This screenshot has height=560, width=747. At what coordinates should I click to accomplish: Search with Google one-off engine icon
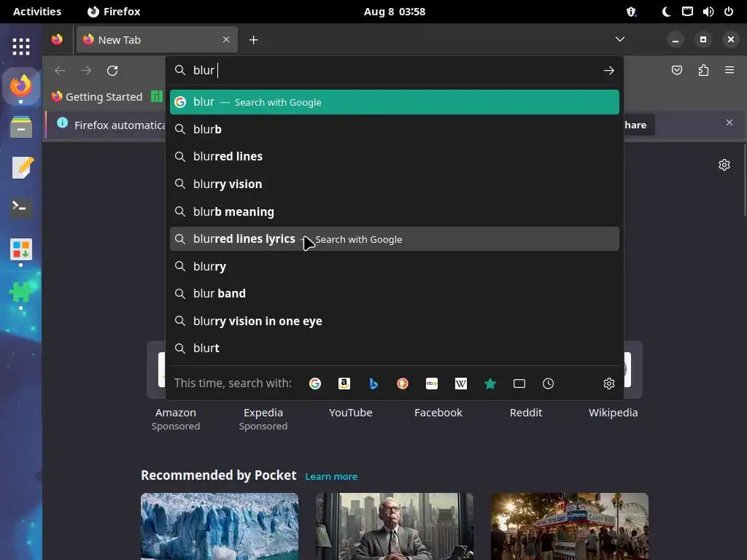[x=315, y=384]
